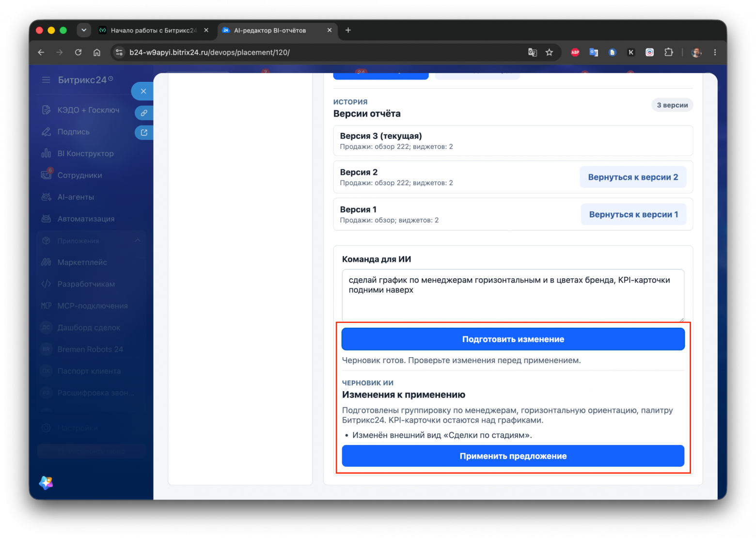The image size is (756, 538).
Task: Open the Extensions puzzle menu
Action: (669, 52)
